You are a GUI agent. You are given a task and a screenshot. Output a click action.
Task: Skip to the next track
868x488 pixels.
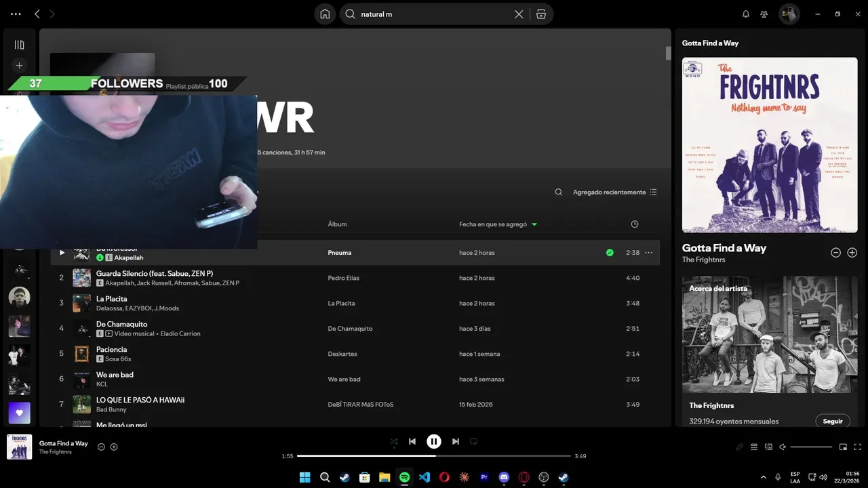point(456,442)
